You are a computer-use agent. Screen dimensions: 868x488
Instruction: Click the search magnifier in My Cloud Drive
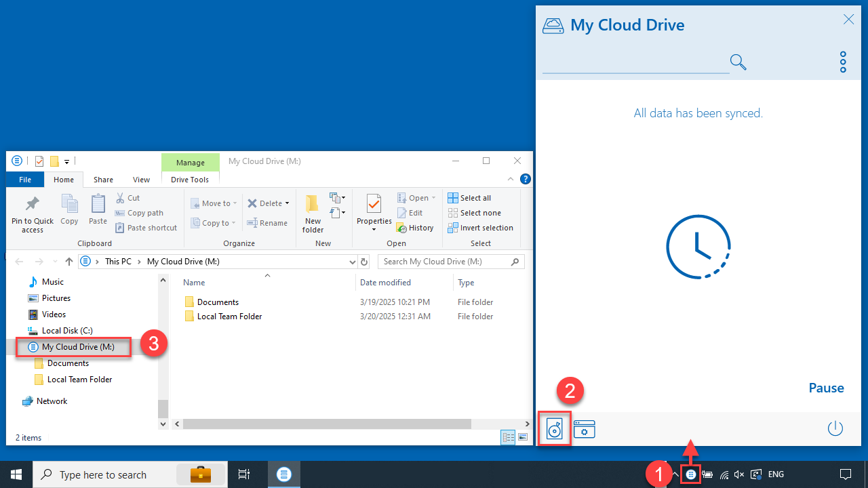(738, 62)
